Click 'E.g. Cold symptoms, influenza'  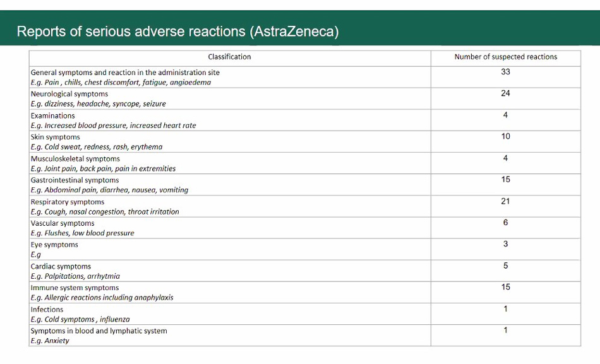coord(80,320)
